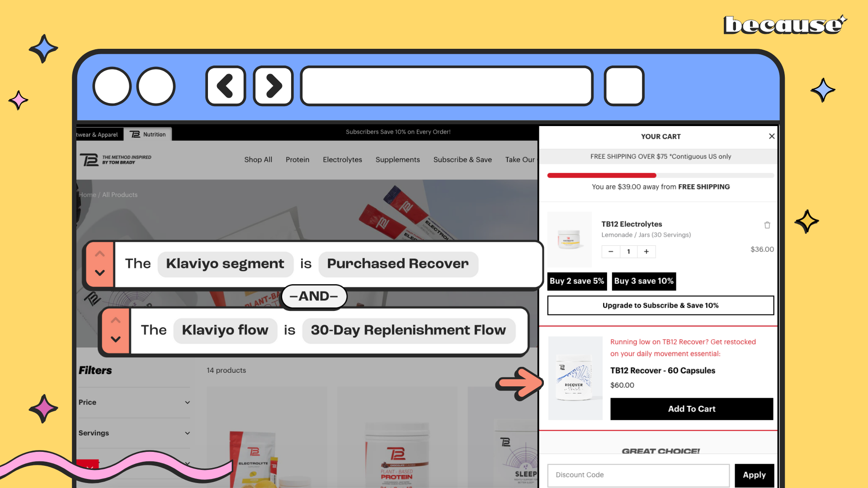
Task: Click up chevron on Klaviyo segment rule
Action: 100,254
